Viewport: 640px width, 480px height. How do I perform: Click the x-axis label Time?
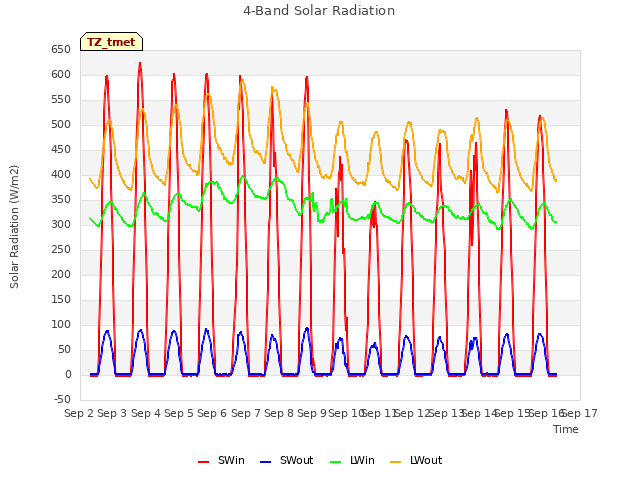[x=566, y=429]
